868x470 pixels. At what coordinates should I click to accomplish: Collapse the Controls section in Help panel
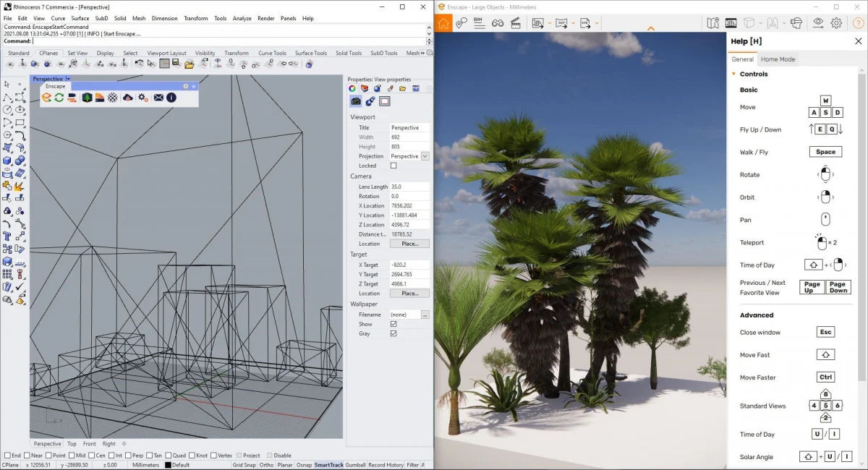click(735, 74)
